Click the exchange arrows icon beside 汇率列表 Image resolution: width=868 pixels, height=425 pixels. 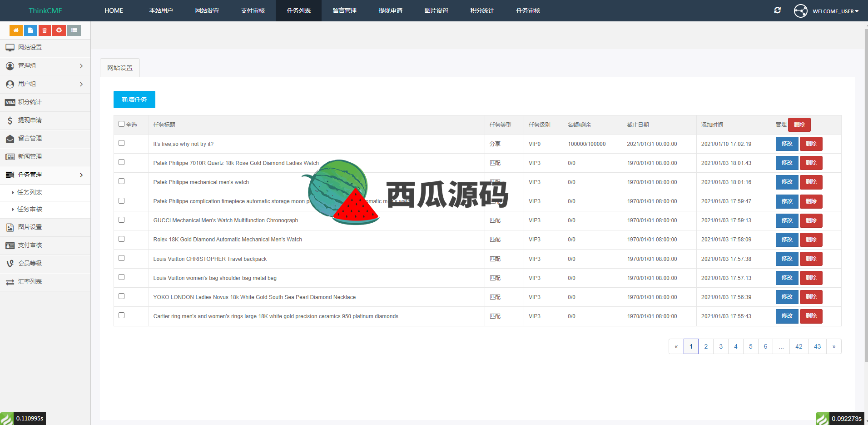[x=10, y=282]
